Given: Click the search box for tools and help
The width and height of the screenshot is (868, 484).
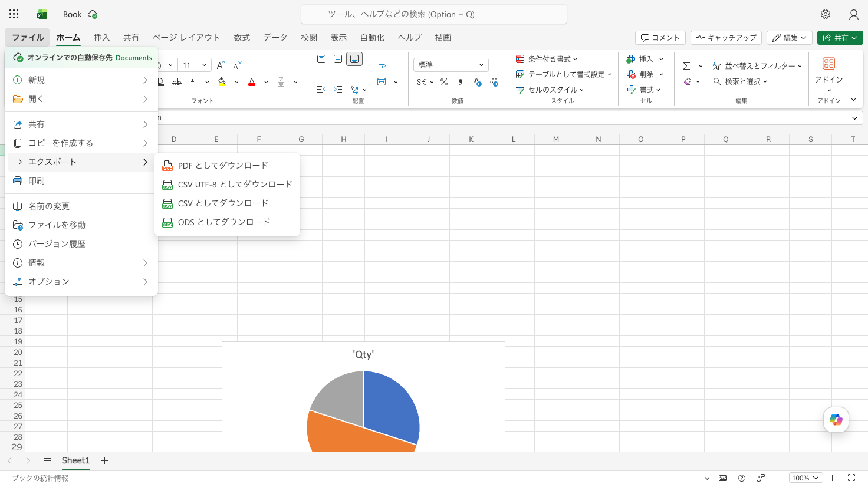Looking at the screenshot, I should pyautogui.click(x=434, y=14).
